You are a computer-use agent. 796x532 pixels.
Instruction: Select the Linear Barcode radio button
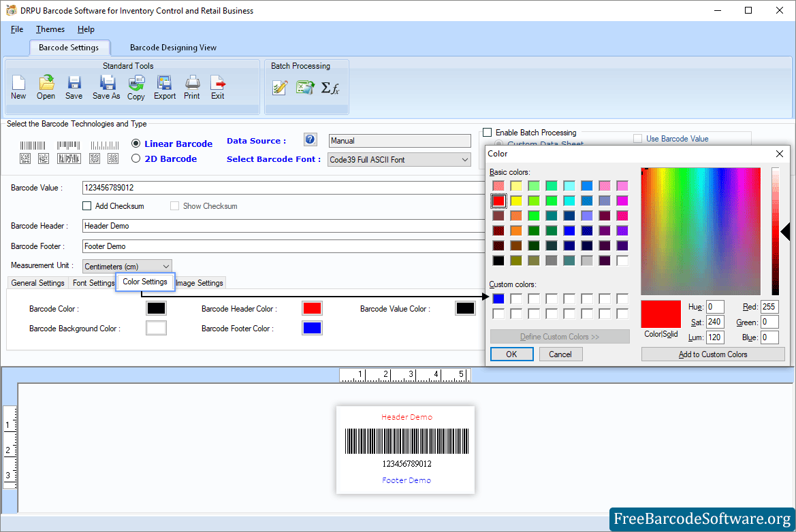136,144
